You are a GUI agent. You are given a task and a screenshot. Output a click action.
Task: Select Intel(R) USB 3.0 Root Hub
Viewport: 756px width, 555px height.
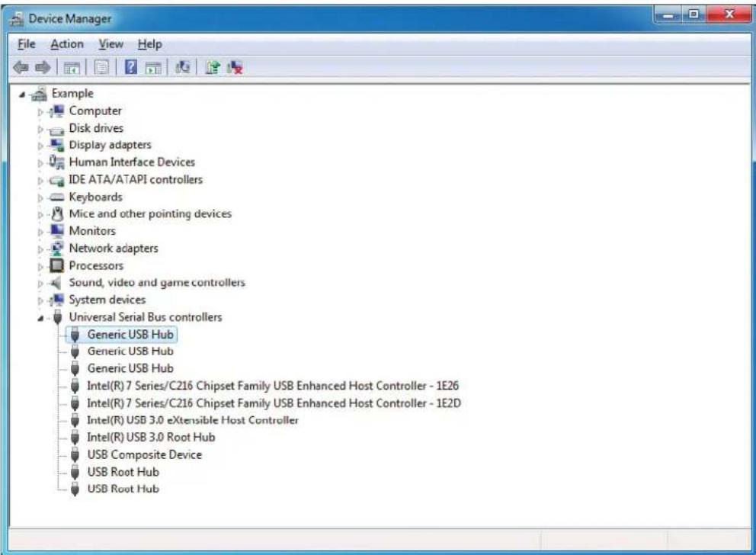coord(151,438)
